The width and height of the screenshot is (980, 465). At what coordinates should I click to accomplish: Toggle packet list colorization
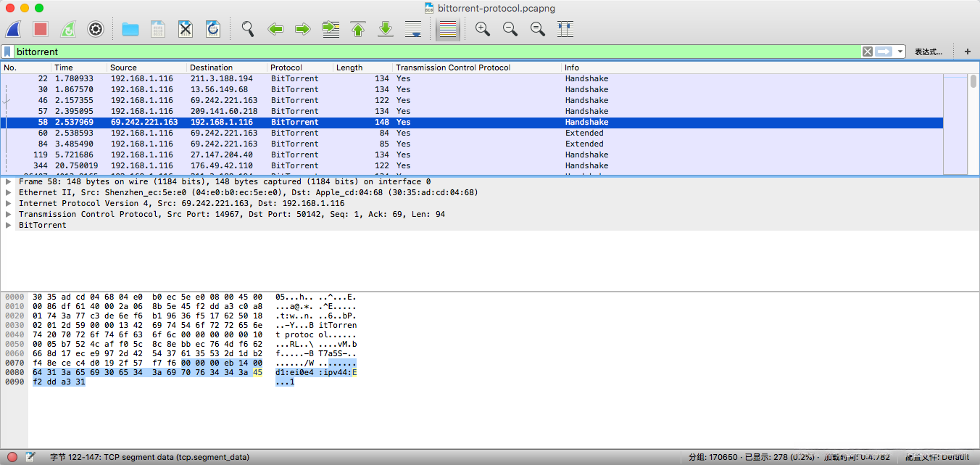point(448,29)
